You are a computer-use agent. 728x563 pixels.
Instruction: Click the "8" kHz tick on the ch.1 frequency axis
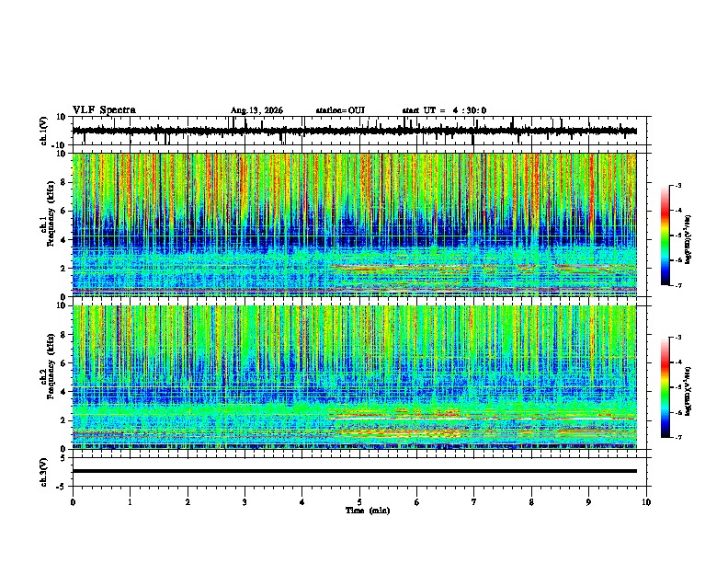[x=63, y=182]
